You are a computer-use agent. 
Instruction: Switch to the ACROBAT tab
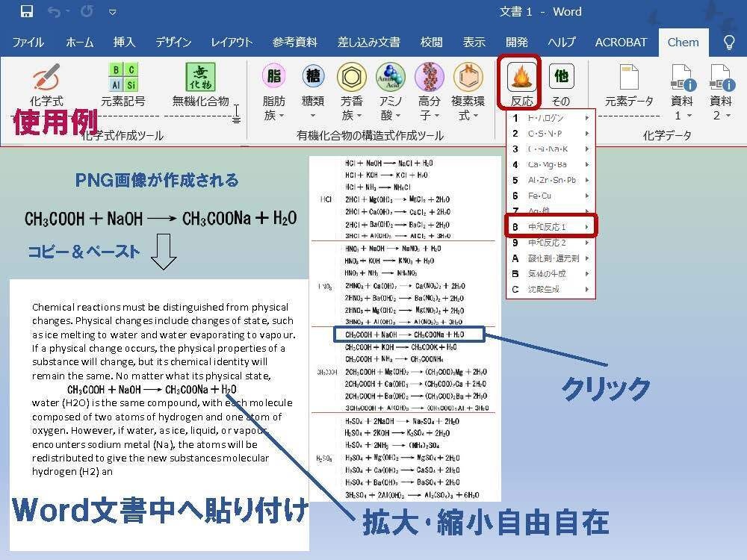point(621,43)
